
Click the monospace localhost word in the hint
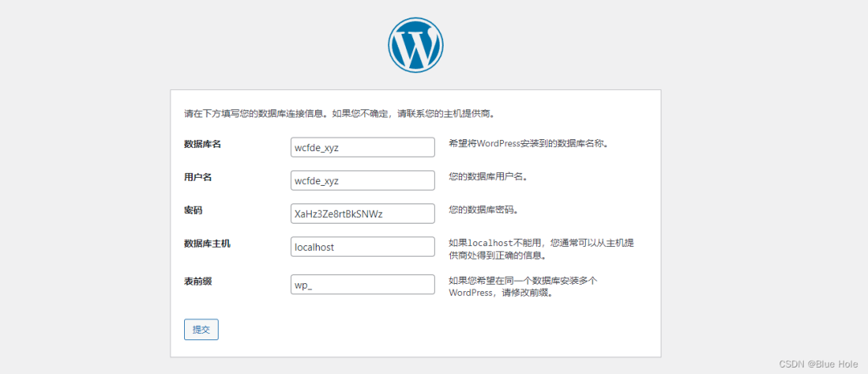point(489,243)
